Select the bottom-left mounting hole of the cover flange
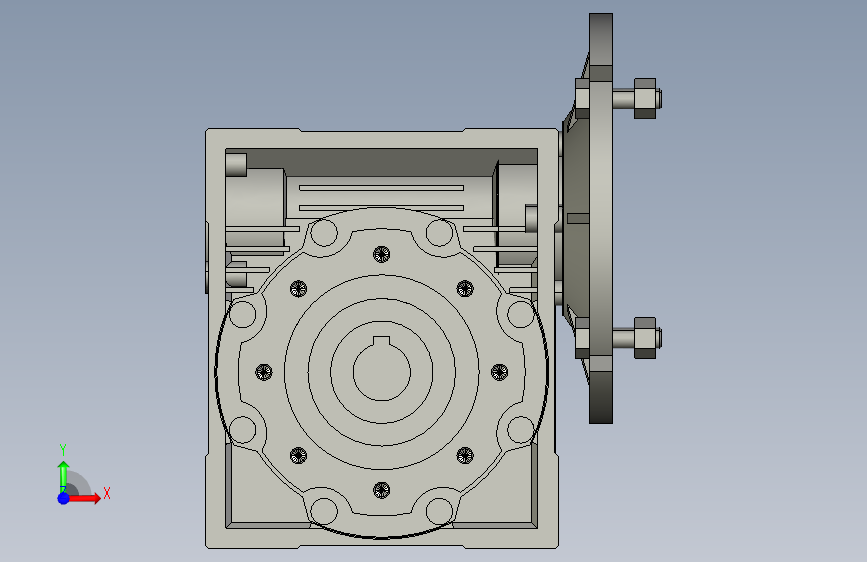Viewport: 867px width, 562px height. click(x=324, y=511)
